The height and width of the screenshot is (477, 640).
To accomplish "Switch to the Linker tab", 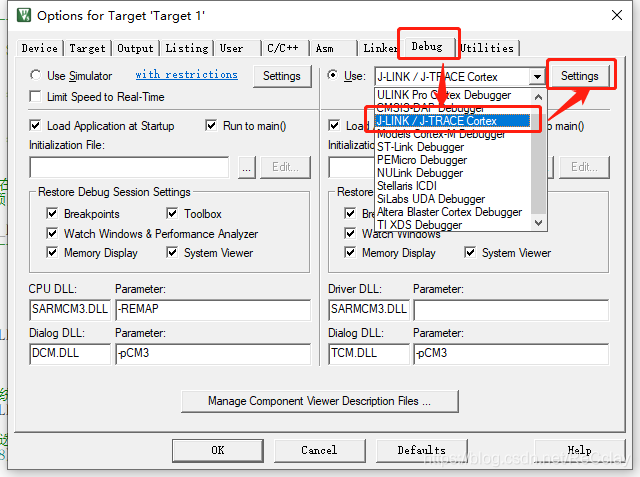I will 380,48.
